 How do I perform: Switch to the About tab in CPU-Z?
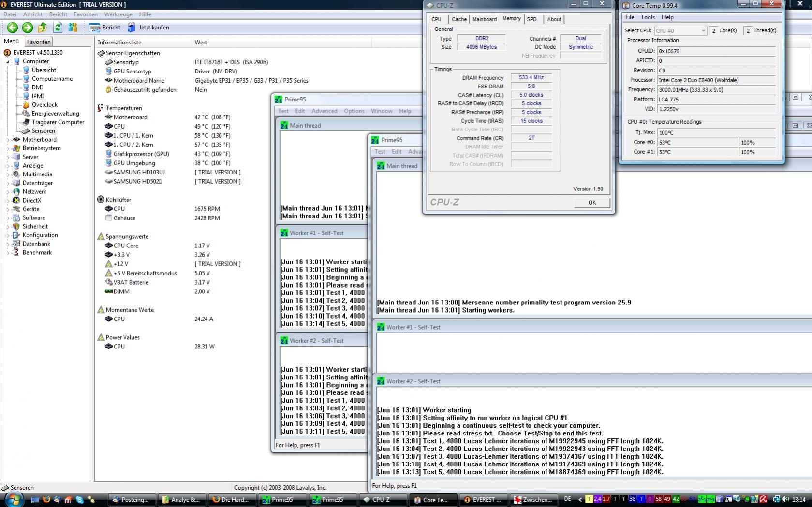click(x=554, y=19)
